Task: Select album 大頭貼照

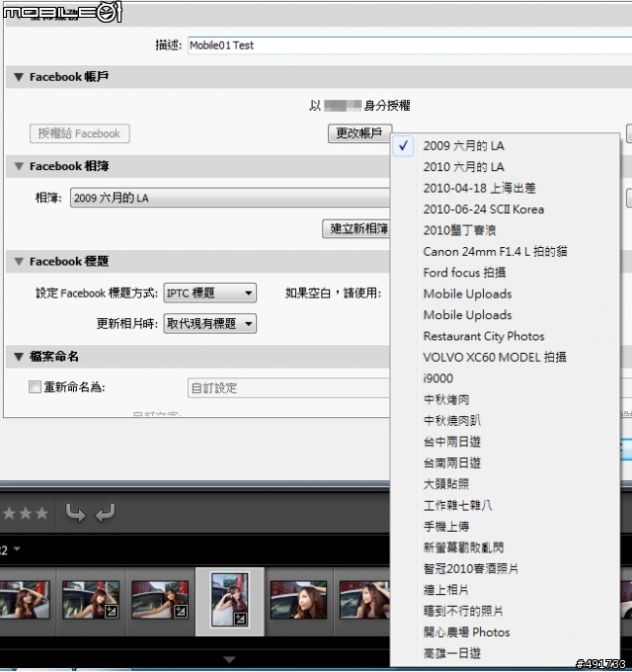Action: (506, 484)
